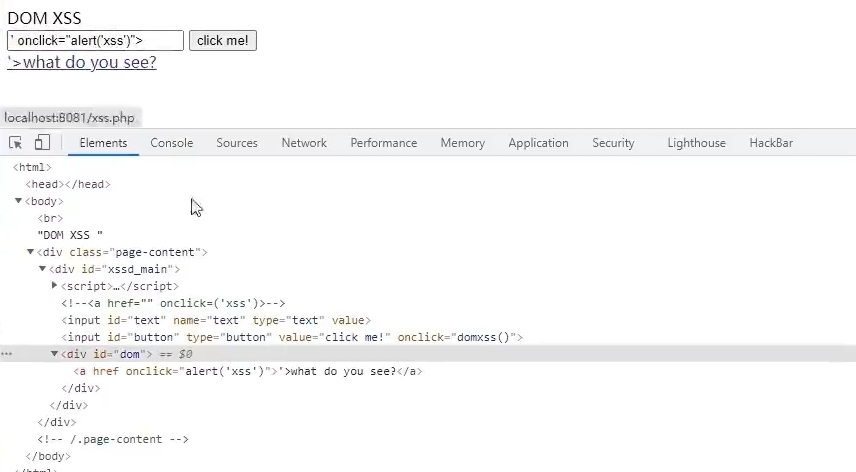The width and height of the screenshot is (856, 472).
Task: Switch to the Security tab
Action: pyautogui.click(x=613, y=143)
